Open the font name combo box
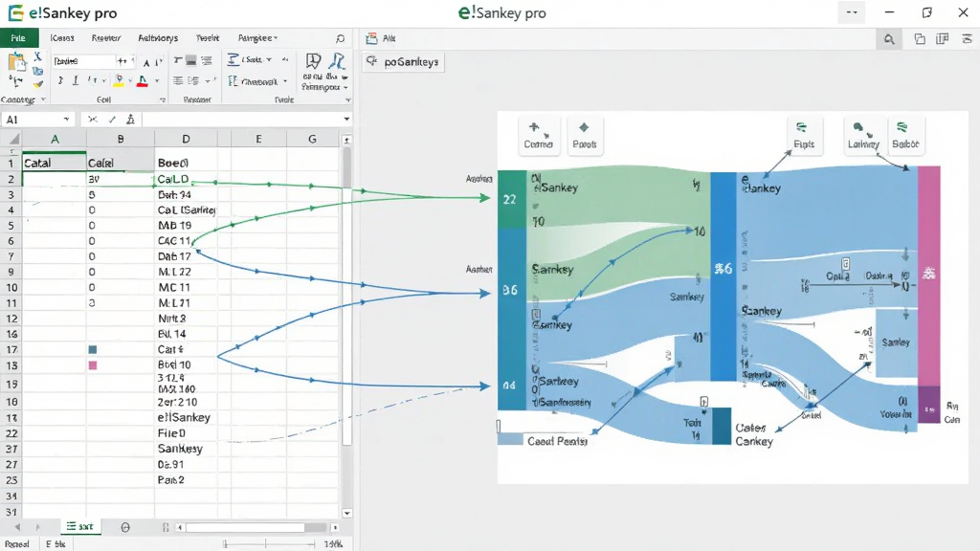Screen dimensions: 980x551 83,60
